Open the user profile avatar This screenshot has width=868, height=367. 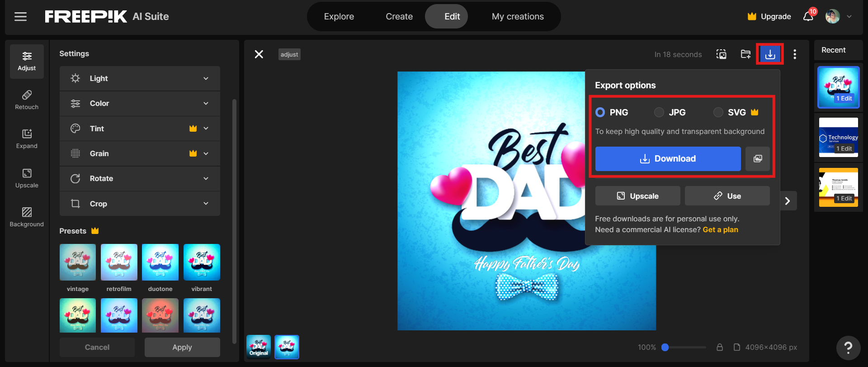pyautogui.click(x=832, y=17)
